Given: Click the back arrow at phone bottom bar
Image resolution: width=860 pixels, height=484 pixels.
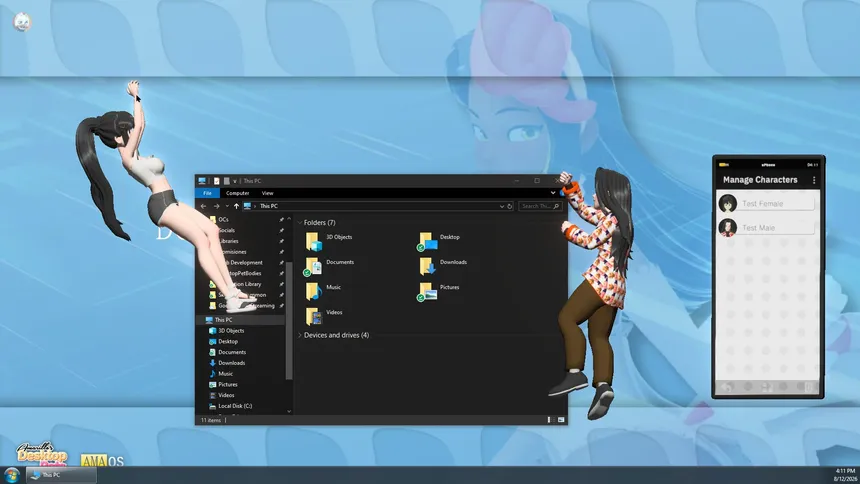Looking at the screenshot, I should coord(727,387).
